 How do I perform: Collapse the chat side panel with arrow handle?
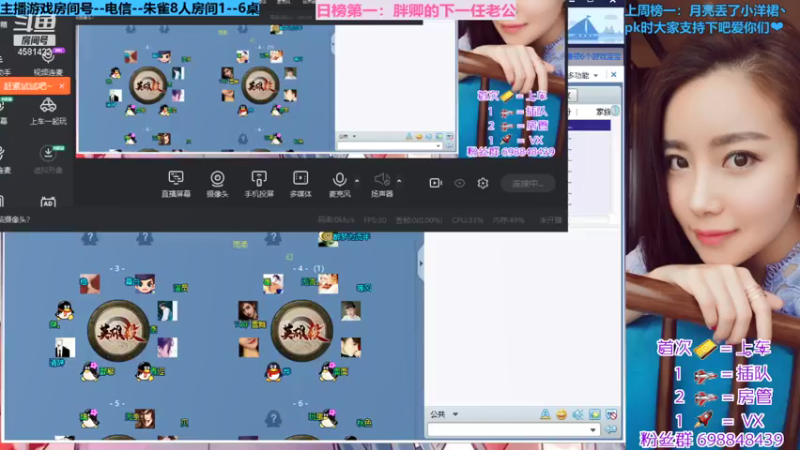coord(421,264)
